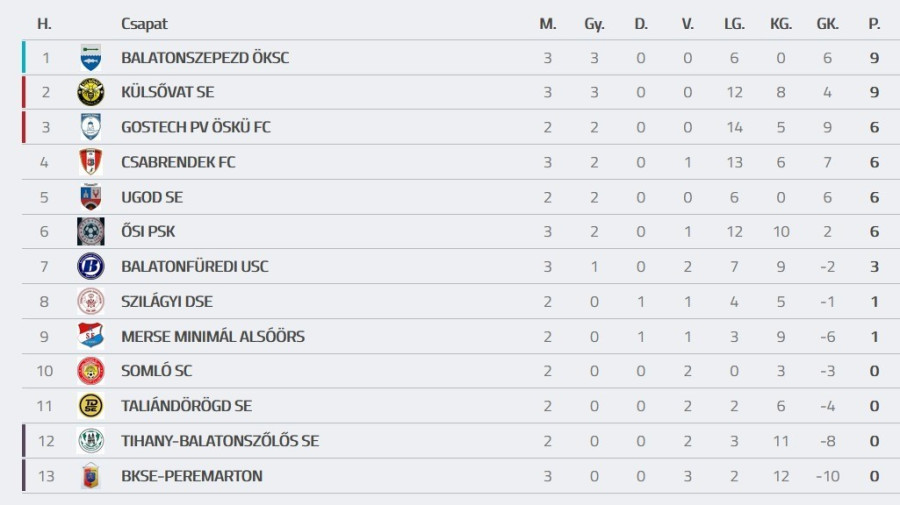Screen dimensions: 900x505
Task: Open the Balatonfüredi USC team link
Action: [195, 267]
